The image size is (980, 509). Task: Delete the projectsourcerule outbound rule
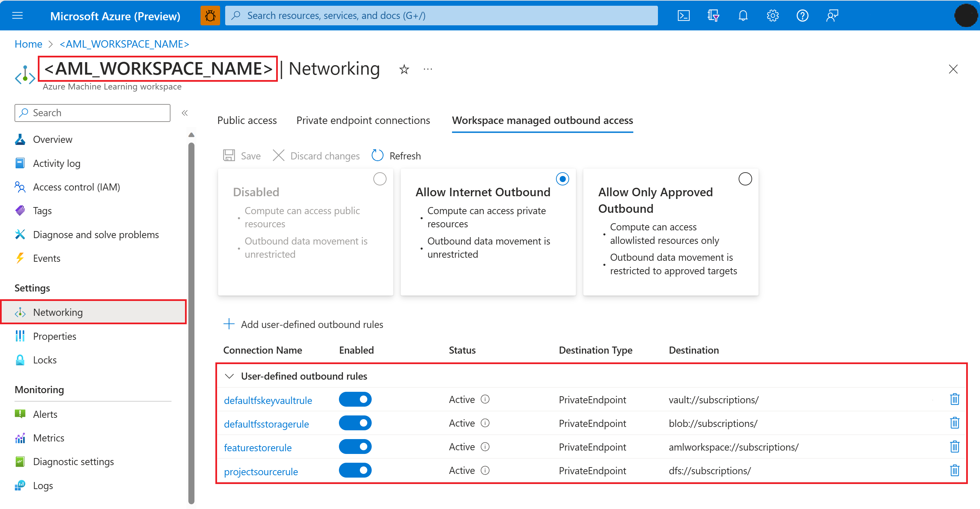tap(955, 470)
